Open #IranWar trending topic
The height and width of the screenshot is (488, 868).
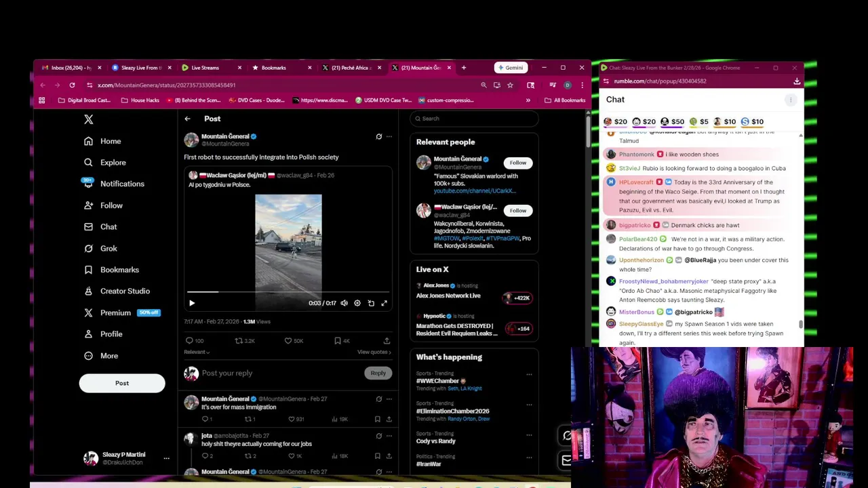(x=429, y=464)
